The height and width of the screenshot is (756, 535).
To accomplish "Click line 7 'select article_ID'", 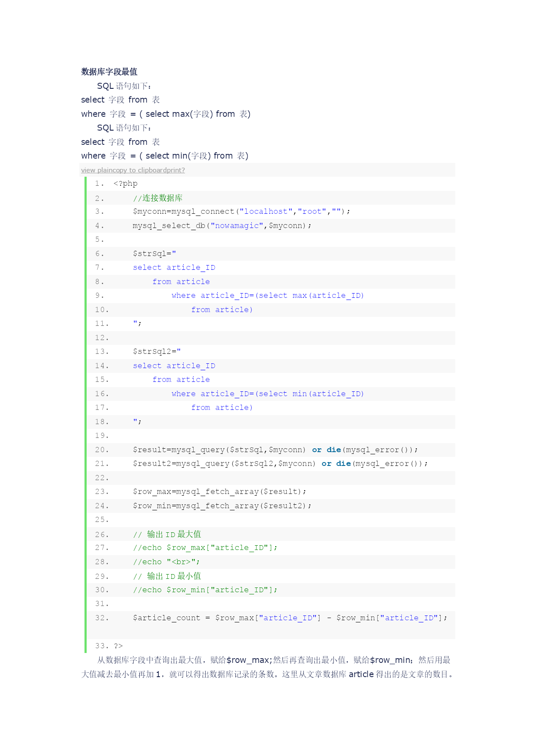I will pos(174,268).
